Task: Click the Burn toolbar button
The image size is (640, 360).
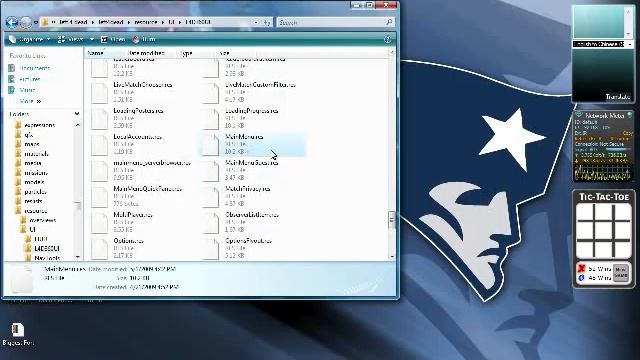Action: 144,39
